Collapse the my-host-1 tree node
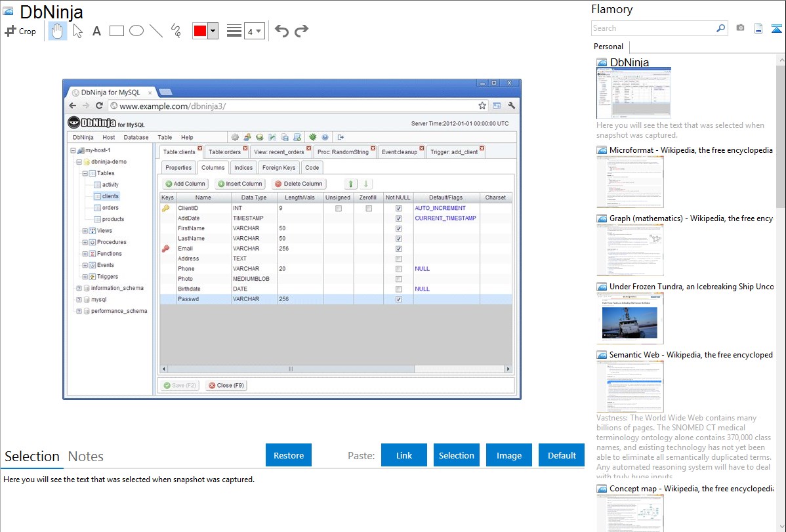Image resolution: width=786 pixels, height=532 pixels. tap(73, 150)
